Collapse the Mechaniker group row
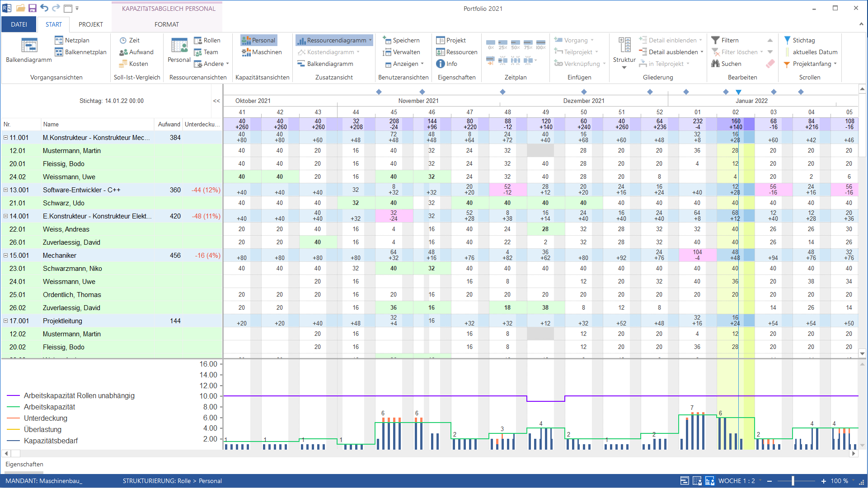 [5, 256]
